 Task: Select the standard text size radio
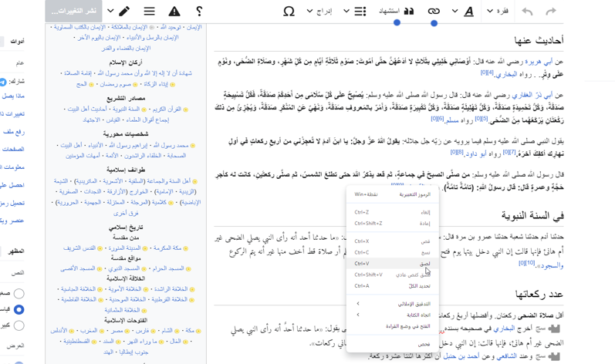(19, 309)
